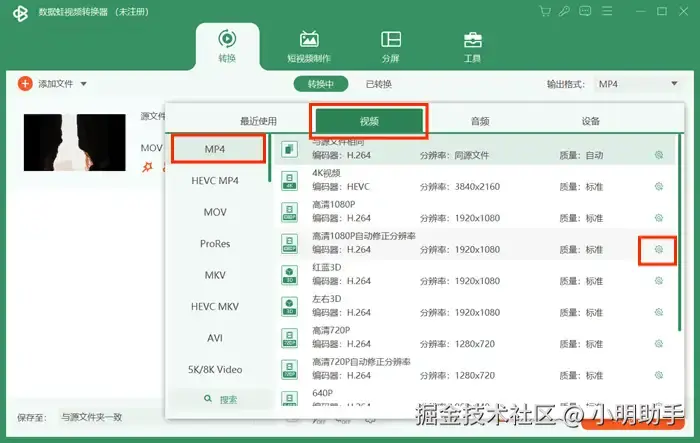
Task: Select the 4K视频 preset icon
Action: 289,181
